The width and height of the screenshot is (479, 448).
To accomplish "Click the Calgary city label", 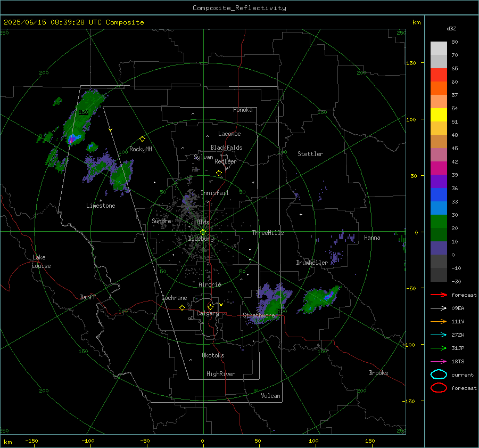I will [x=208, y=313].
